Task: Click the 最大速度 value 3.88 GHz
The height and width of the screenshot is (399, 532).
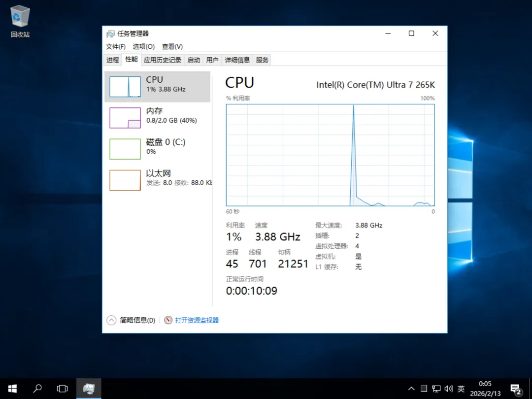Action: [x=369, y=225]
